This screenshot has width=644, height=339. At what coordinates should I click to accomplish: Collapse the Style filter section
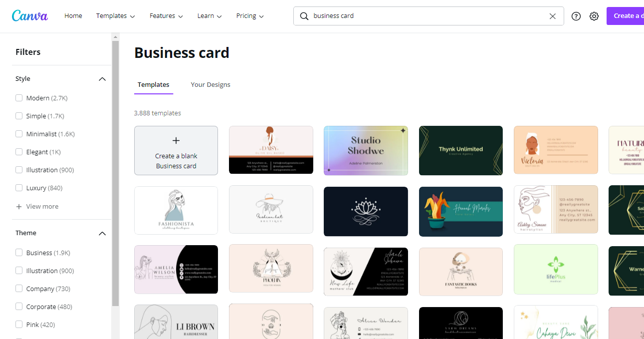click(x=102, y=79)
